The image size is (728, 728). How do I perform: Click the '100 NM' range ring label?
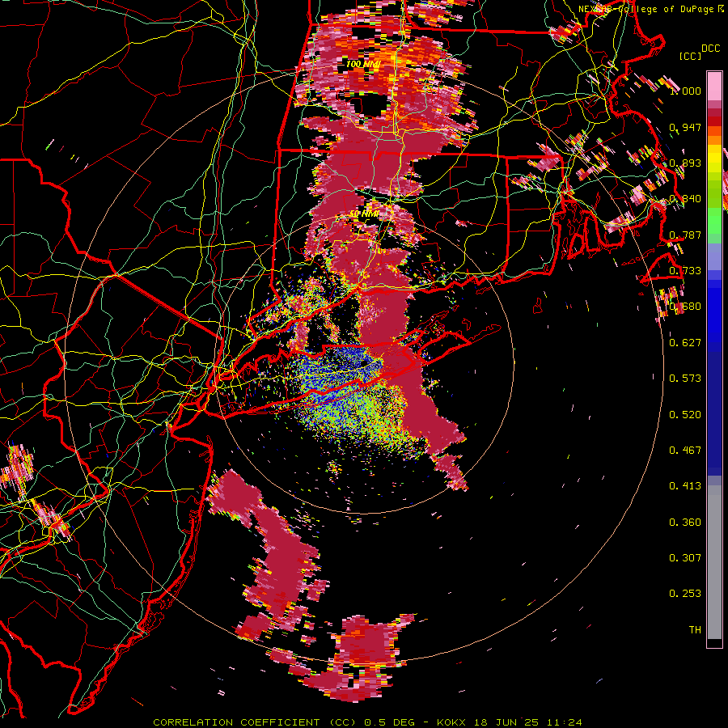[363, 64]
